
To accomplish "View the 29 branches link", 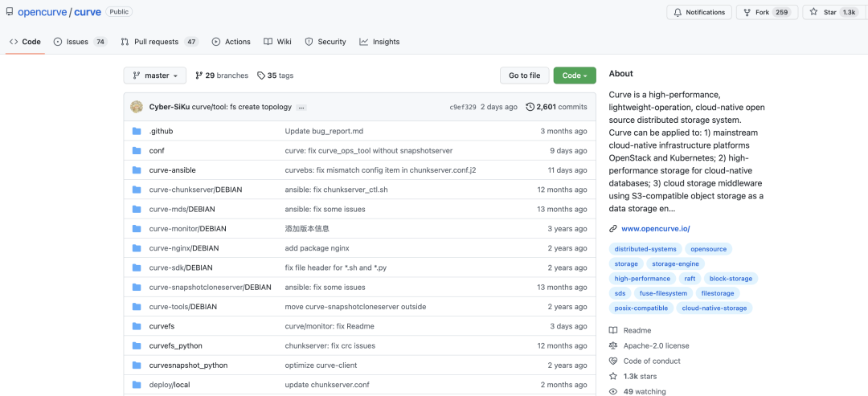I will [222, 76].
